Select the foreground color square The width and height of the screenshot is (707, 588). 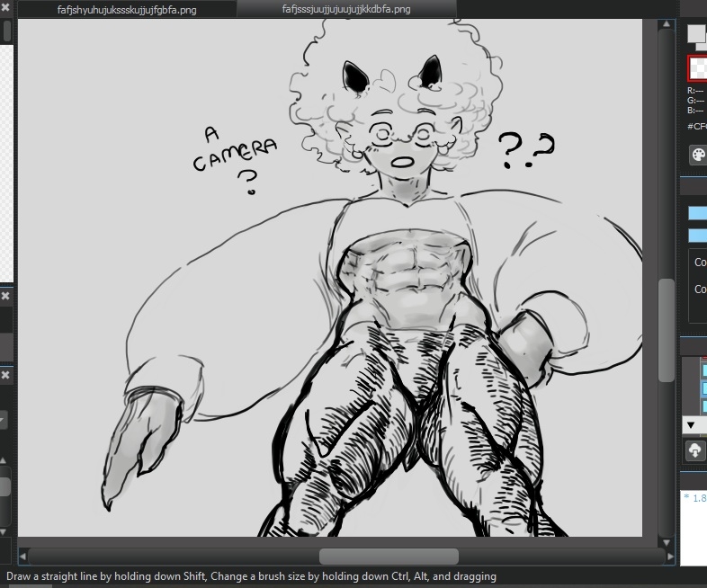pyautogui.click(x=696, y=33)
